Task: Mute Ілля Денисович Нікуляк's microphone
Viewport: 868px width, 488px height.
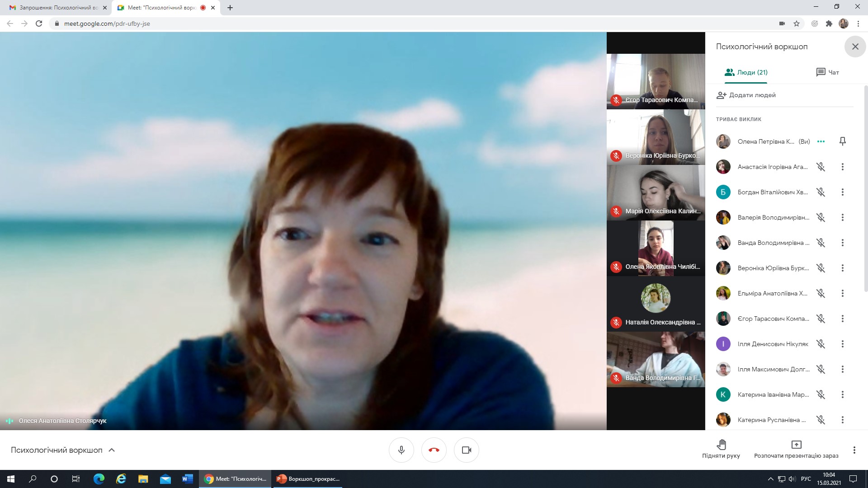Action: click(821, 344)
